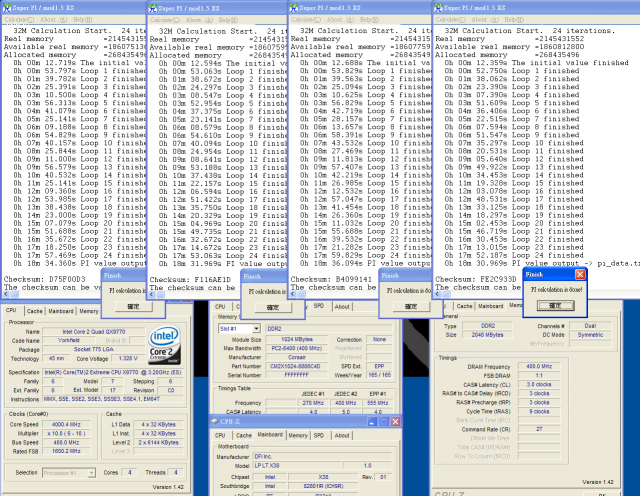The height and width of the screenshot is (496, 640).
Task: Click the Cycle Time (tRAS) value 9 clocks
Action: 539,411
